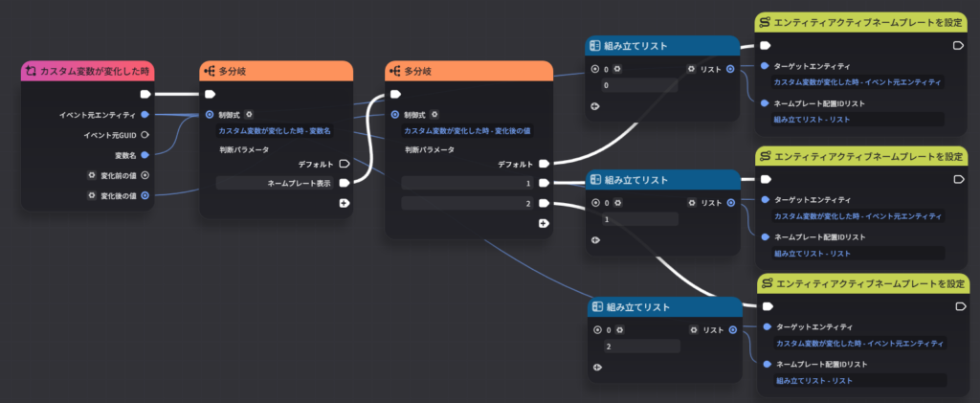Click the 制御式 pin on the 変数名 多分岐 node
The height and width of the screenshot is (403, 980).
pyautogui.click(x=210, y=114)
